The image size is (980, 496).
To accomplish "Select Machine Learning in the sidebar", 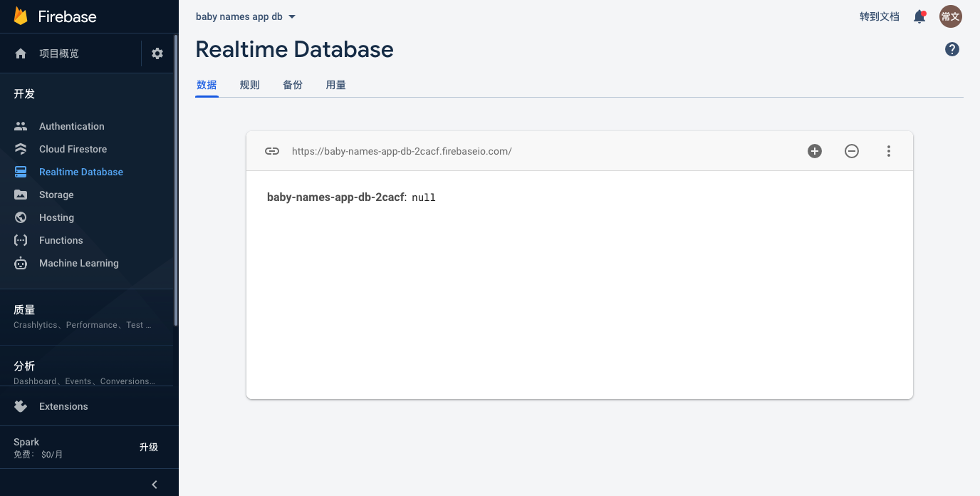I will tap(78, 263).
